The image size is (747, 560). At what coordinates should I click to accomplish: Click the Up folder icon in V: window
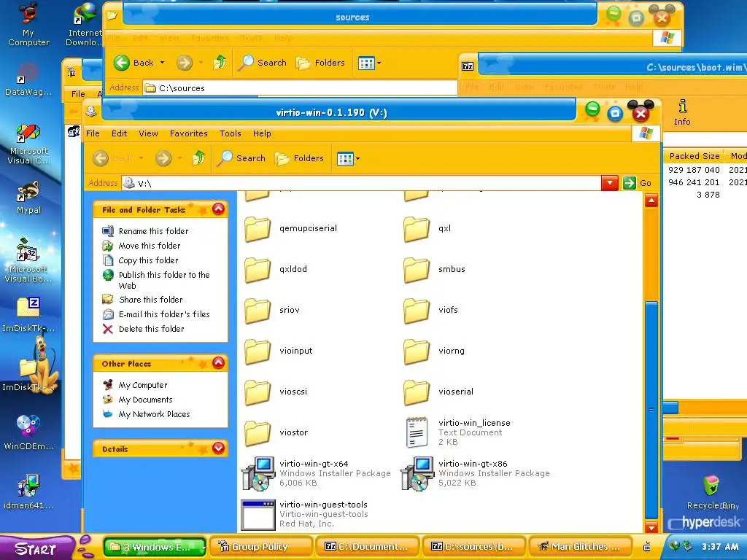point(198,158)
